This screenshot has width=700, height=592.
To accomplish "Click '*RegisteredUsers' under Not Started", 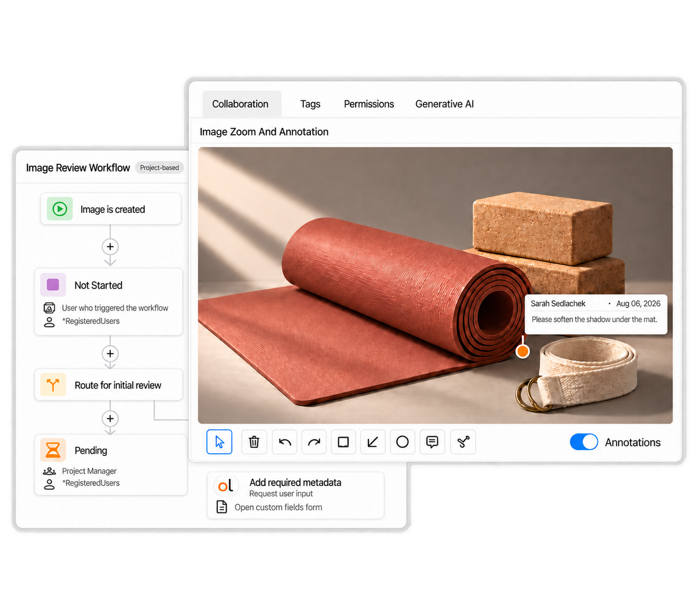I will 91,321.
